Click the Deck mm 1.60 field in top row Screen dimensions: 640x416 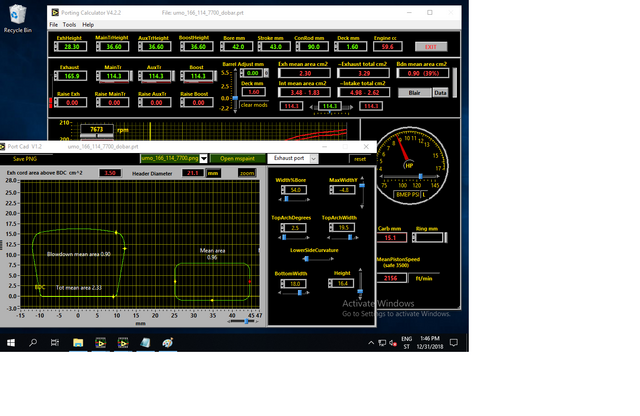pyautogui.click(x=352, y=47)
